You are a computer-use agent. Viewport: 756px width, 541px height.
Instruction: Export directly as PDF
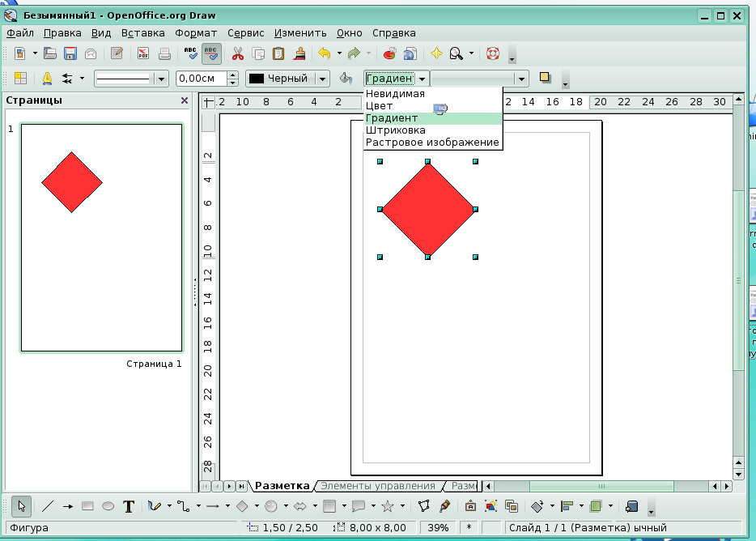[x=143, y=54]
